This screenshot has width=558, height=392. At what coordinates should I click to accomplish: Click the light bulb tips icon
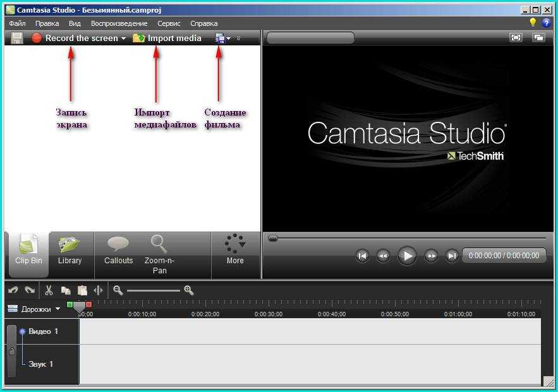(x=533, y=22)
